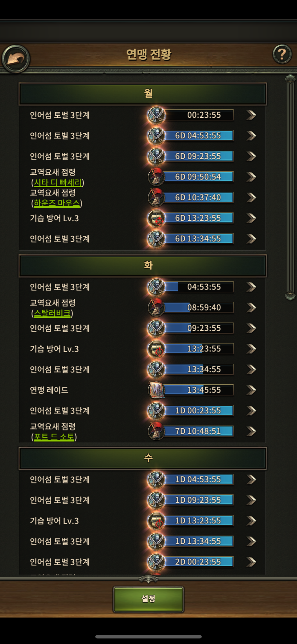The width and height of the screenshot is (297, 644).
Task: Tap the green 설정 button
Action: [x=148, y=599]
